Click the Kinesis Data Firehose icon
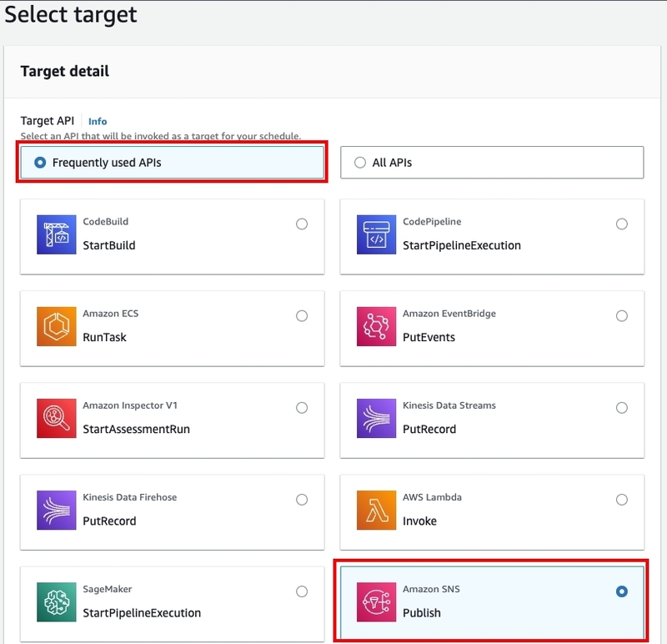Screen dimensions: 667x644 (x=57, y=510)
